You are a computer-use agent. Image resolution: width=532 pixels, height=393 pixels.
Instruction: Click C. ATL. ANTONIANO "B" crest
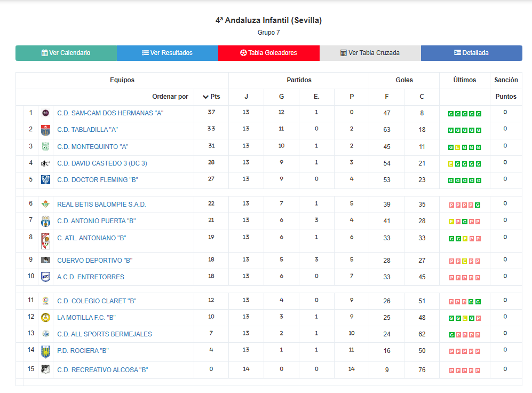[45, 241]
